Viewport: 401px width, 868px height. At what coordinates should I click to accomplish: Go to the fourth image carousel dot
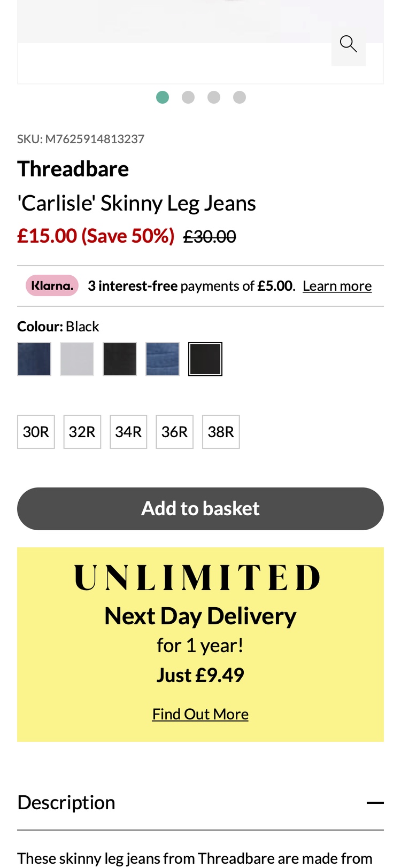[240, 97]
